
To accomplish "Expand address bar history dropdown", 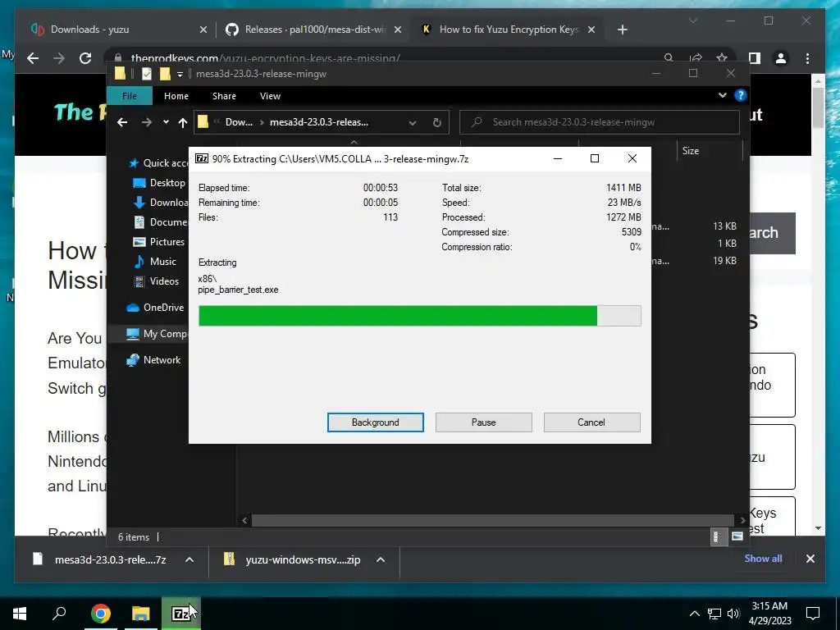I will point(413,123).
